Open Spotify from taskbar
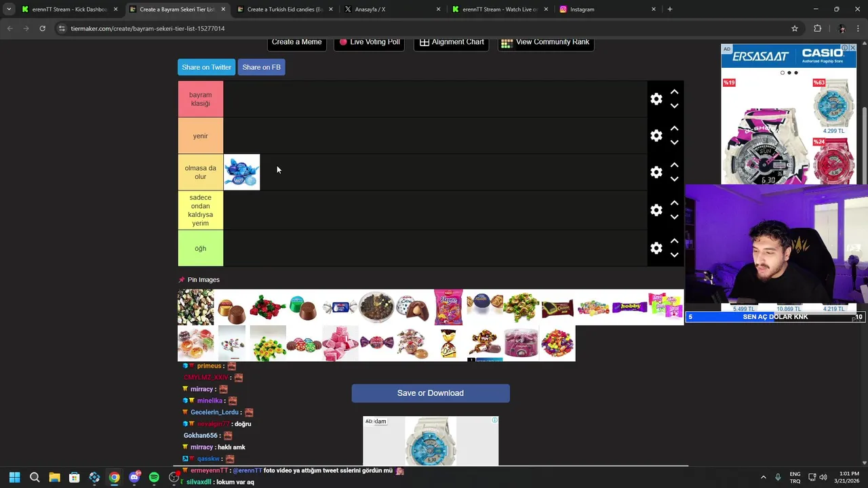Image resolution: width=868 pixels, height=488 pixels. (154, 477)
